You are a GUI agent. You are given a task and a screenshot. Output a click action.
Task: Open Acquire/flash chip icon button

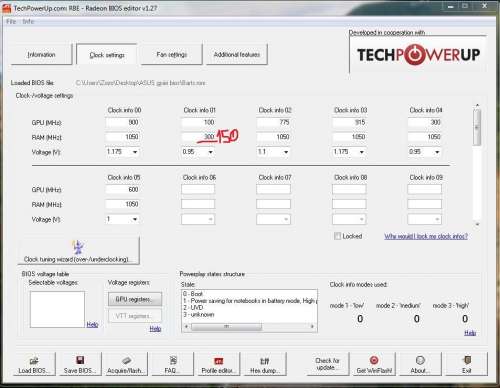click(x=126, y=360)
